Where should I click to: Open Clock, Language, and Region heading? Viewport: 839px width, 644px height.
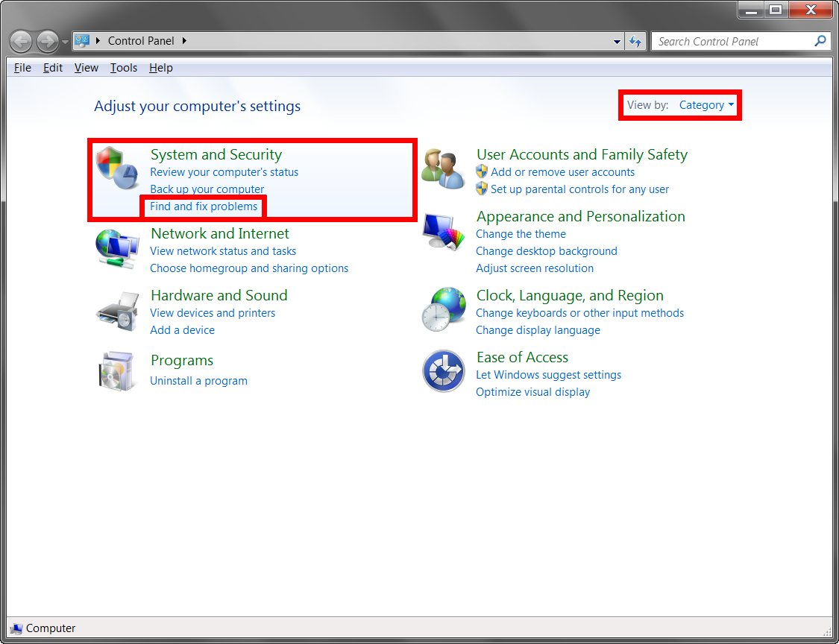pos(570,295)
